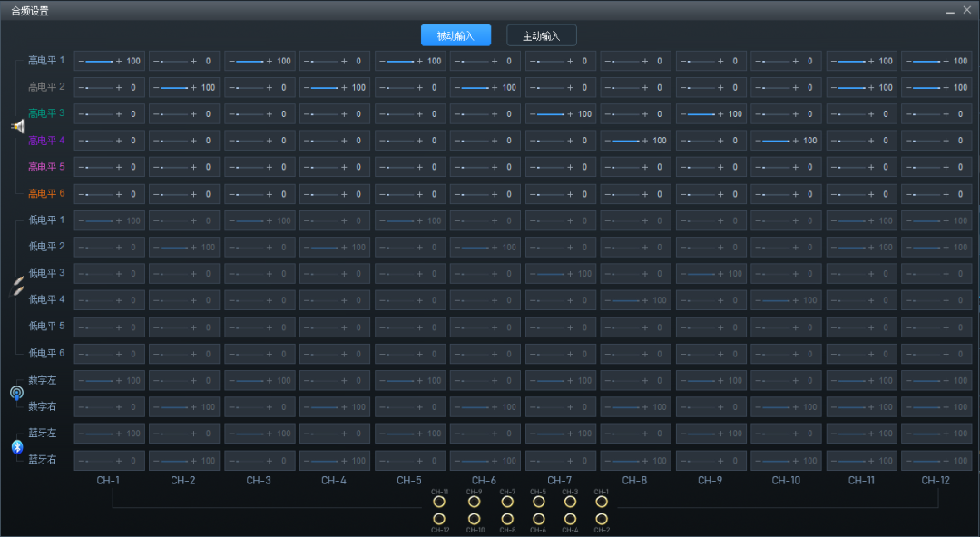Image resolution: width=980 pixels, height=537 pixels.
Task: Select the pink 高电平 5 row label
Action: (x=46, y=166)
